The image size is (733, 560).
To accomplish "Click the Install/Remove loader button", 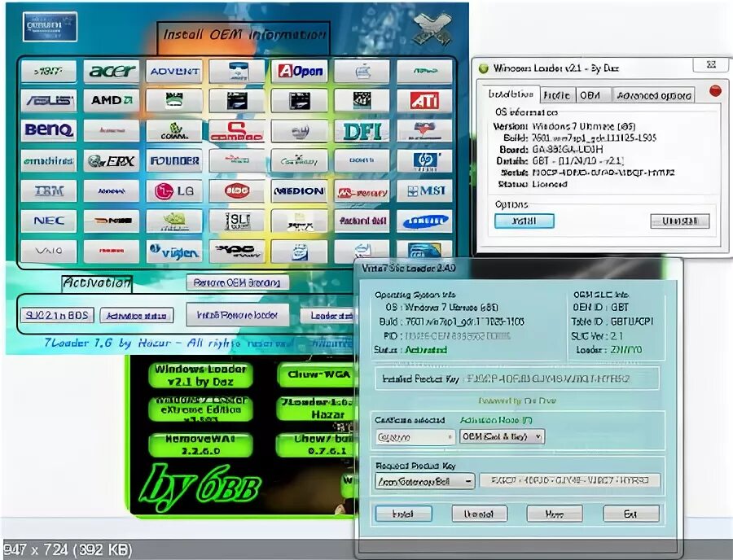I will click(x=238, y=315).
